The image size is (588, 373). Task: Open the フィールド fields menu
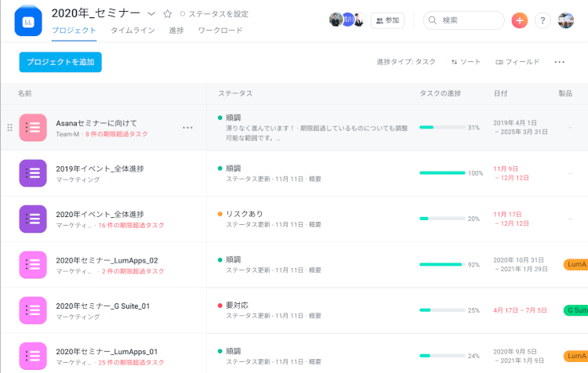pyautogui.click(x=517, y=62)
